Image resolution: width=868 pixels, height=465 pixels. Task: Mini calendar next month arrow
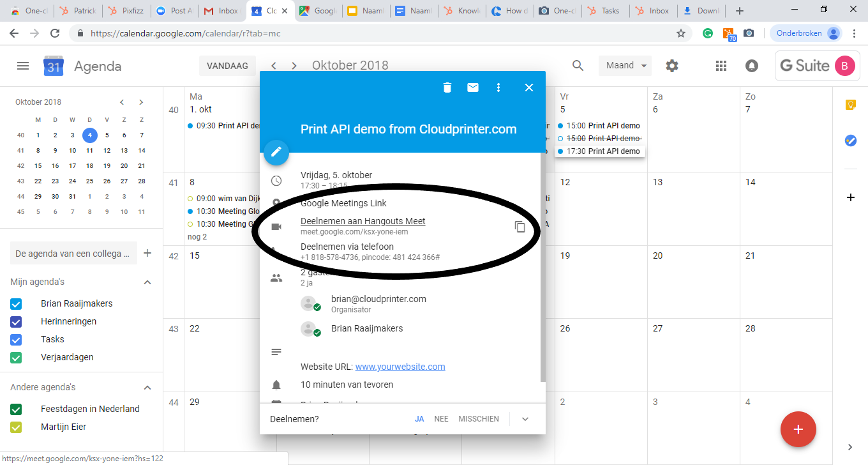coord(141,102)
